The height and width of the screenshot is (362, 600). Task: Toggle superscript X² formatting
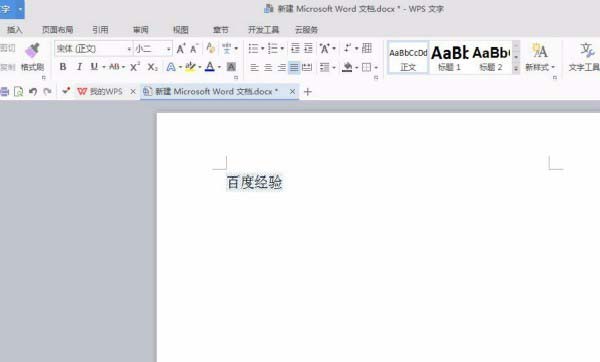coord(135,67)
